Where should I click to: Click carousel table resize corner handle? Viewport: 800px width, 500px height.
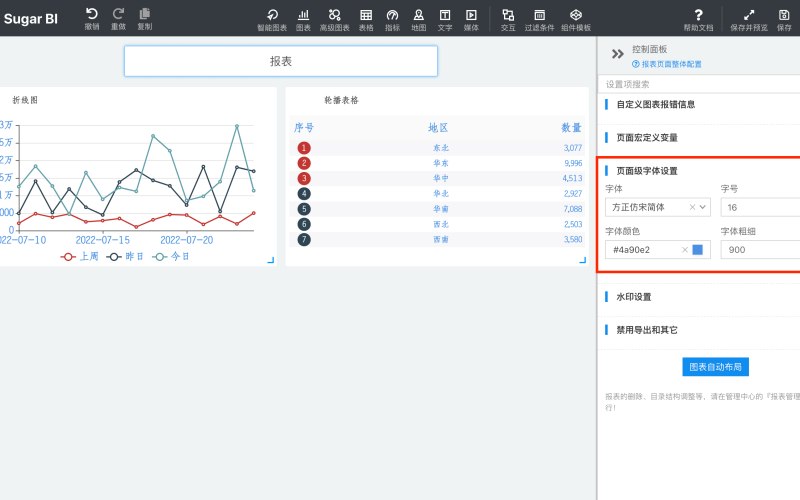583,260
